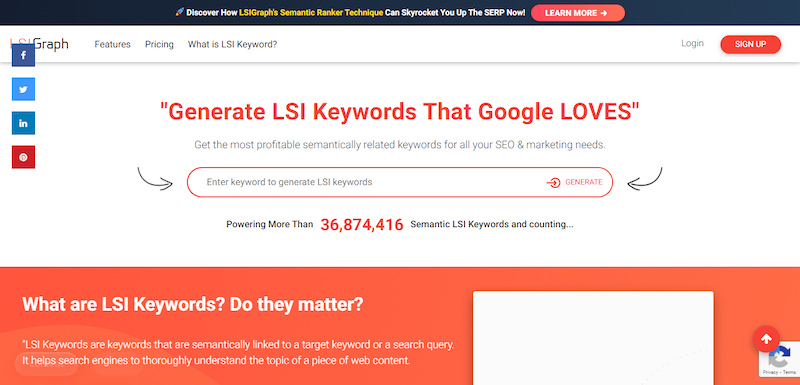Click the reCAPTCHA Privacy link
Viewport: 800px width, 385px height.
click(770, 373)
